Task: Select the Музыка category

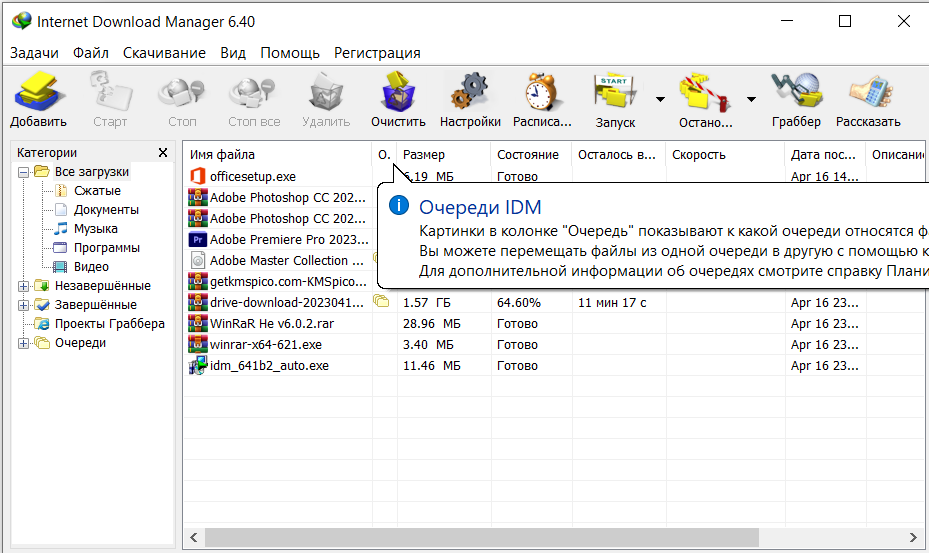Action: pos(95,229)
